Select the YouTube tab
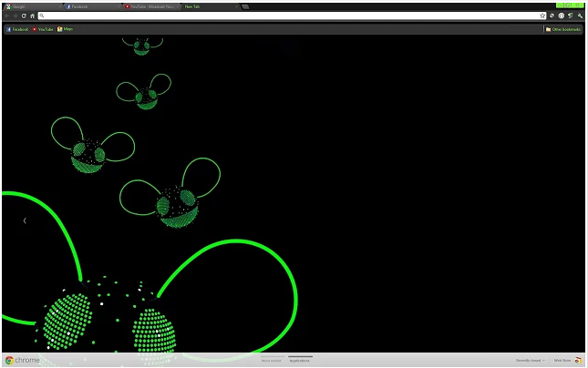The width and height of the screenshot is (588, 368). [150, 6]
